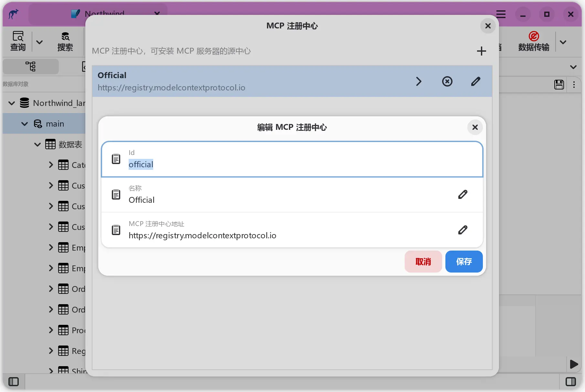Open the 查询 toolbar tool

[x=18, y=41]
